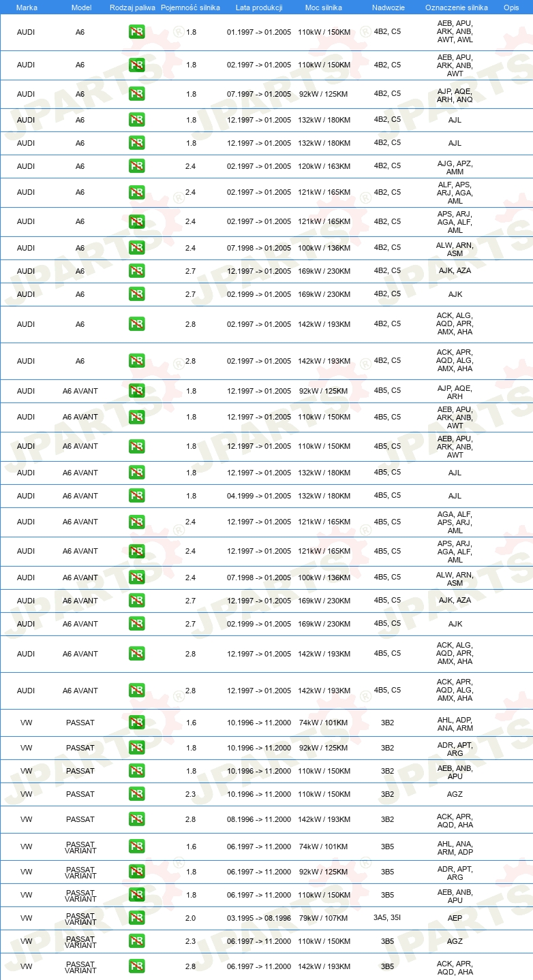Screen dimensions: 533x980
Task: Click petrol icon in A6 2.7 02.1999 row (not Avant)
Action: pyautogui.click(x=136, y=294)
